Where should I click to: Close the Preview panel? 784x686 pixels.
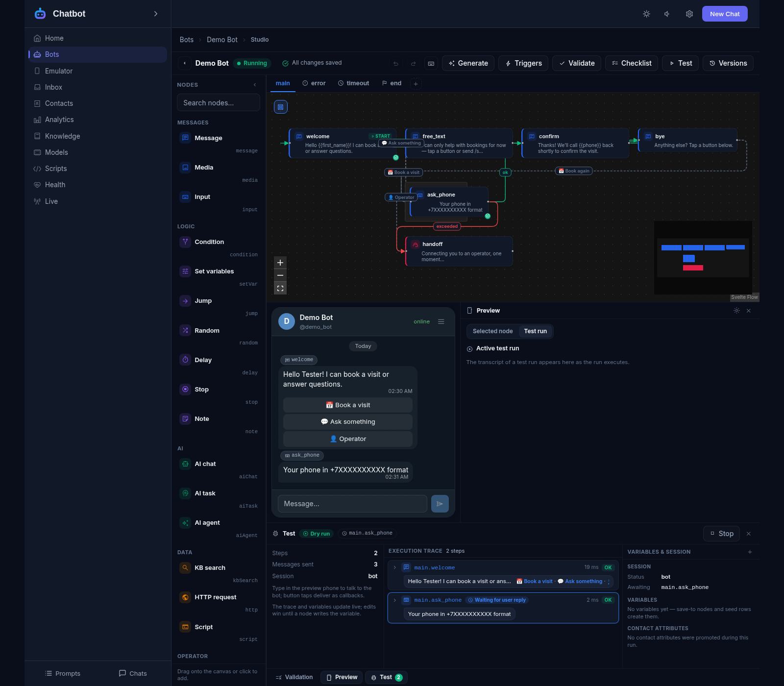[749, 311]
